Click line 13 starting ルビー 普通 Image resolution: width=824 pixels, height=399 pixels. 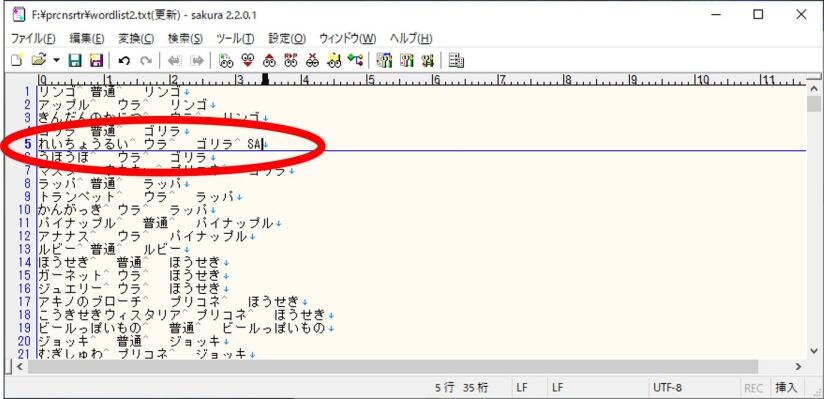pyautogui.click(x=114, y=249)
